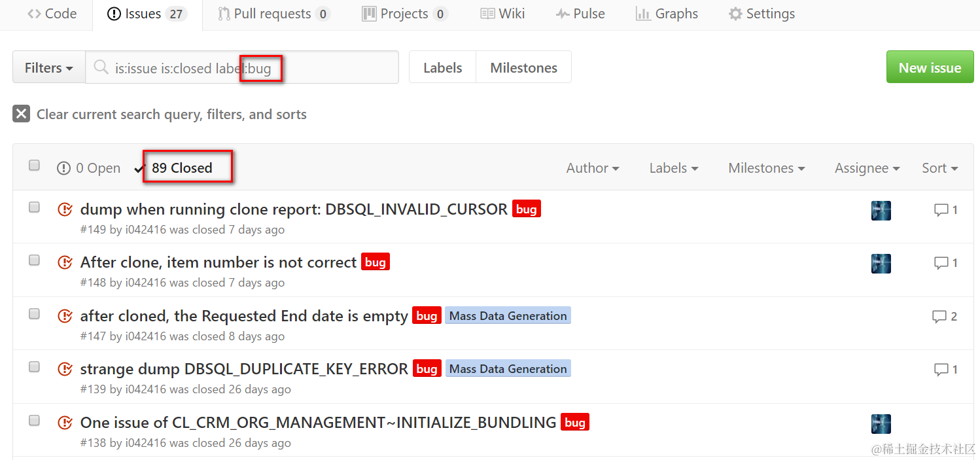Open repository Settings tab

pyautogui.click(x=761, y=14)
